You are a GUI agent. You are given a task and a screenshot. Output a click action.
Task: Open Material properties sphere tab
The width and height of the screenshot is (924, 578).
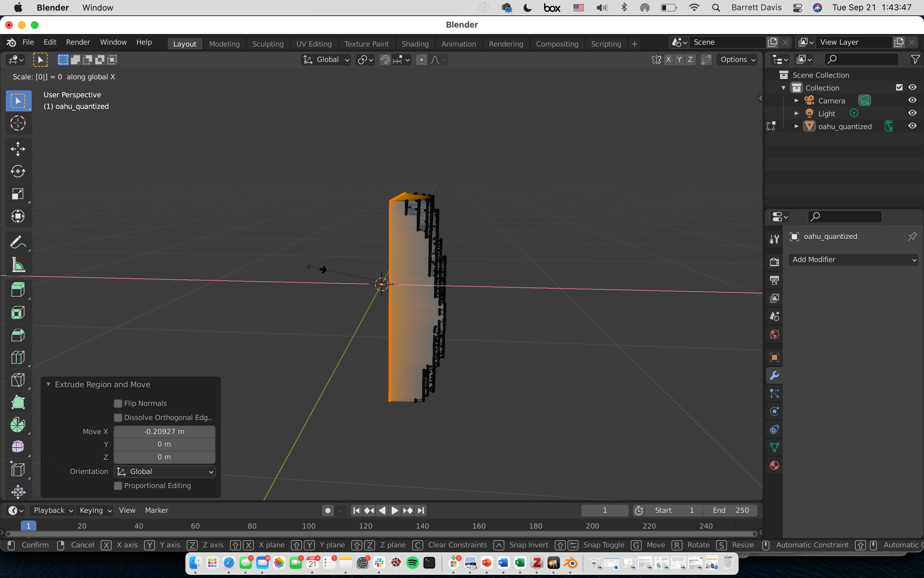click(x=774, y=466)
